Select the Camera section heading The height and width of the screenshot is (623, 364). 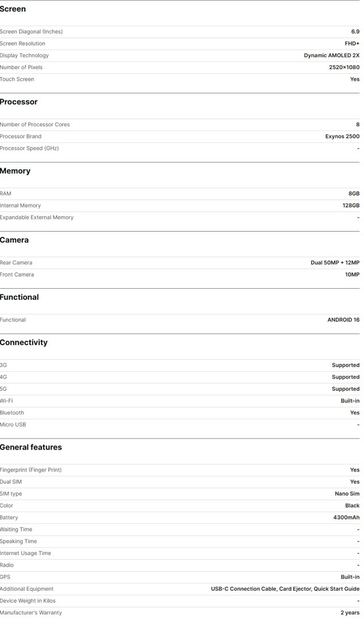pos(14,240)
